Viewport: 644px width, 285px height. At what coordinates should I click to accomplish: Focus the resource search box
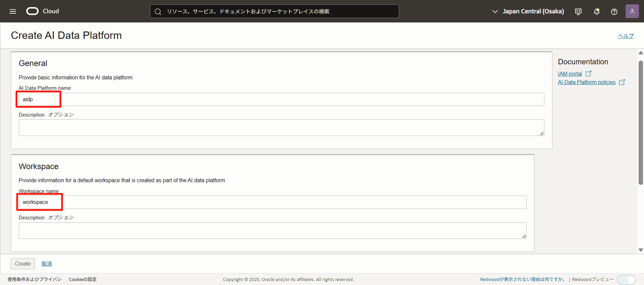click(x=274, y=11)
